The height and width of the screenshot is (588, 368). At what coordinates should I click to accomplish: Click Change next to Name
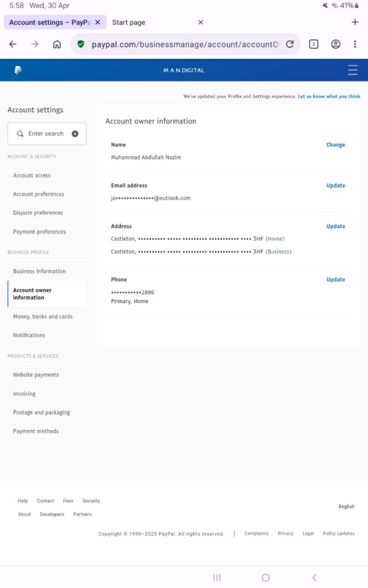(335, 145)
